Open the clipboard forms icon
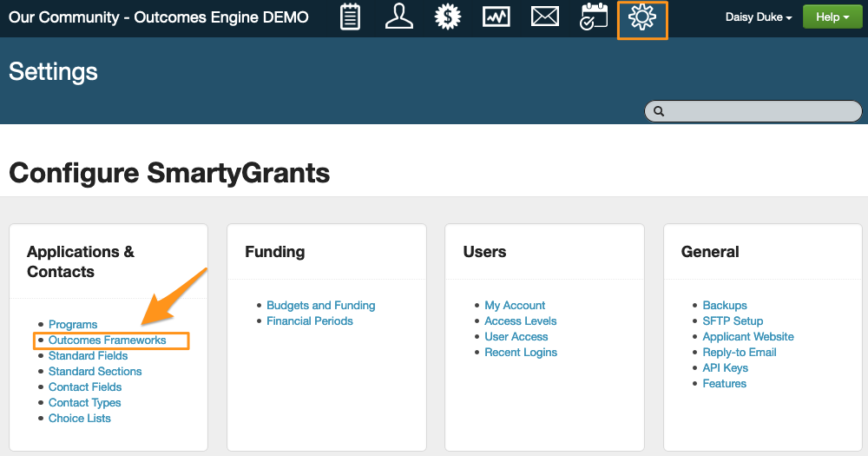 click(x=350, y=17)
